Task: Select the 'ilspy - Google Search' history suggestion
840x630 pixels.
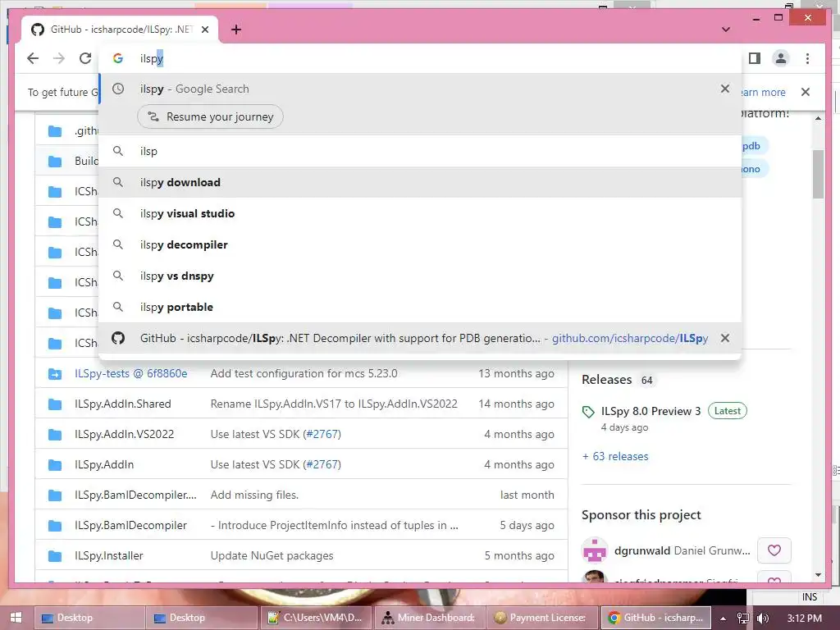Action: pyautogui.click(x=420, y=89)
